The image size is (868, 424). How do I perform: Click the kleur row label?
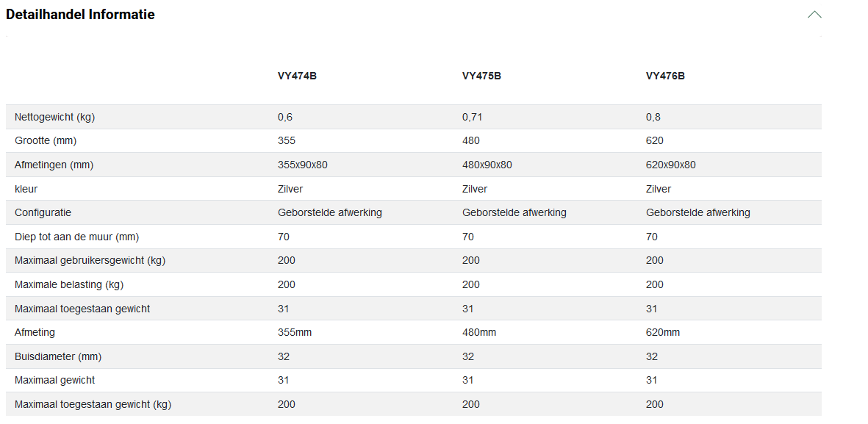coord(26,189)
